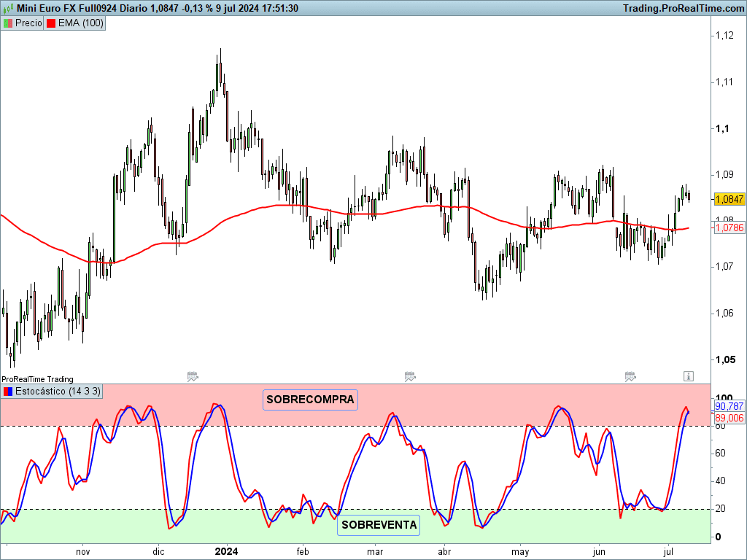This screenshot has width=747, height=560.
Task: Open the Precio settings label
Action: pos(28,23)
